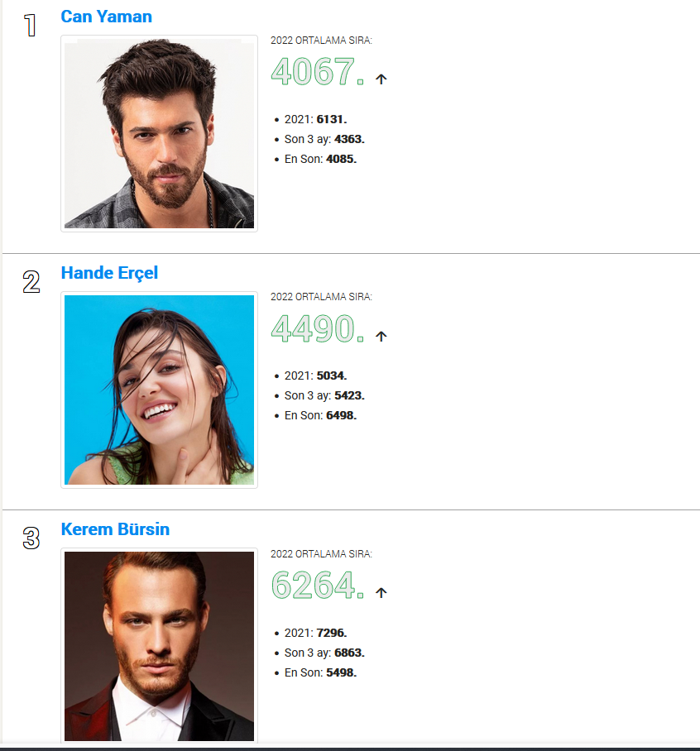Click the photo under Can Yaman heading

(x=159, y=133)
